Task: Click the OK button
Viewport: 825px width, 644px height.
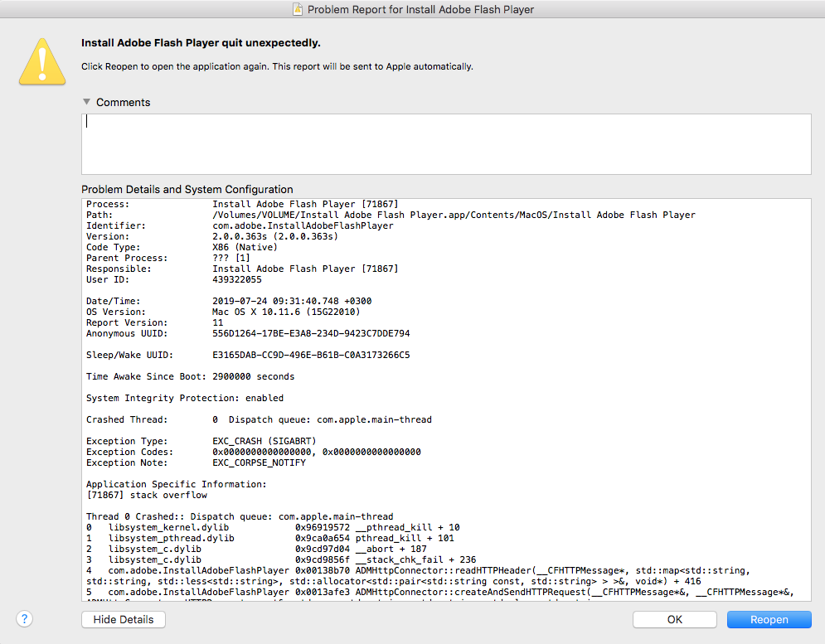Action: [675, 619]
